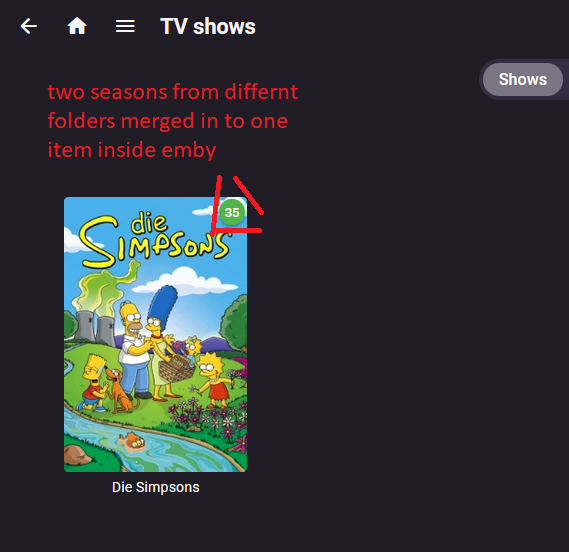
Task: Click the red annotation text about merged seasons
Action: (x=173, y=121)
